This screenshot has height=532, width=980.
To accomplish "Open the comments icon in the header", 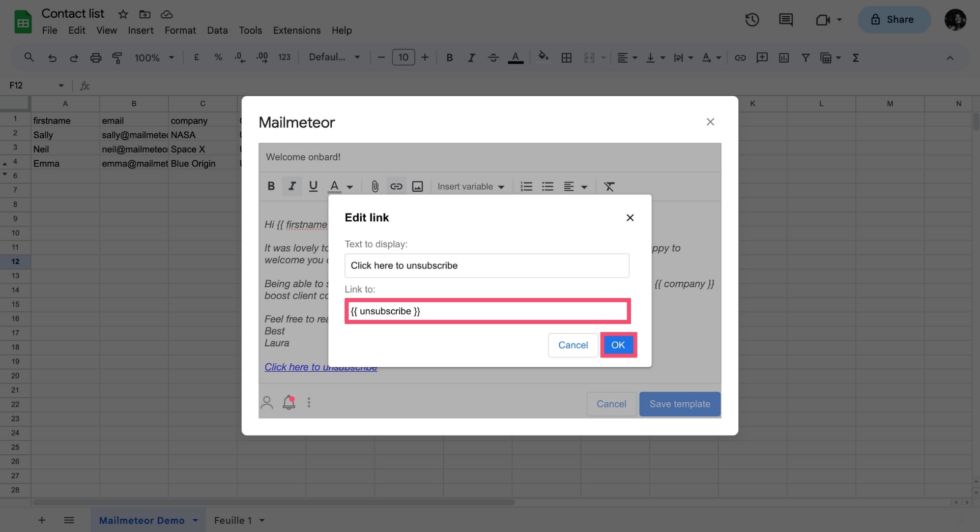I will point(786,20).
